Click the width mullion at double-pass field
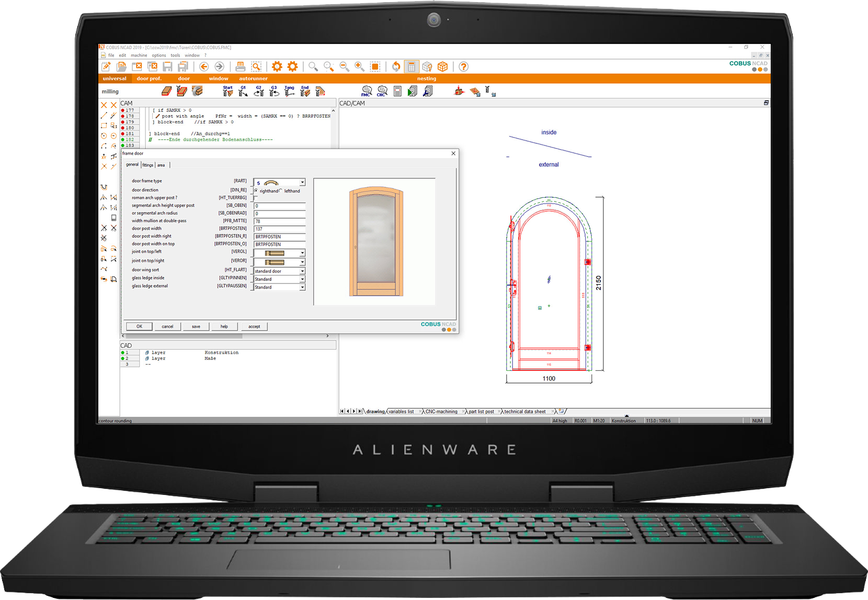Viewport: 868px width, 600px height. pos(279,221)
